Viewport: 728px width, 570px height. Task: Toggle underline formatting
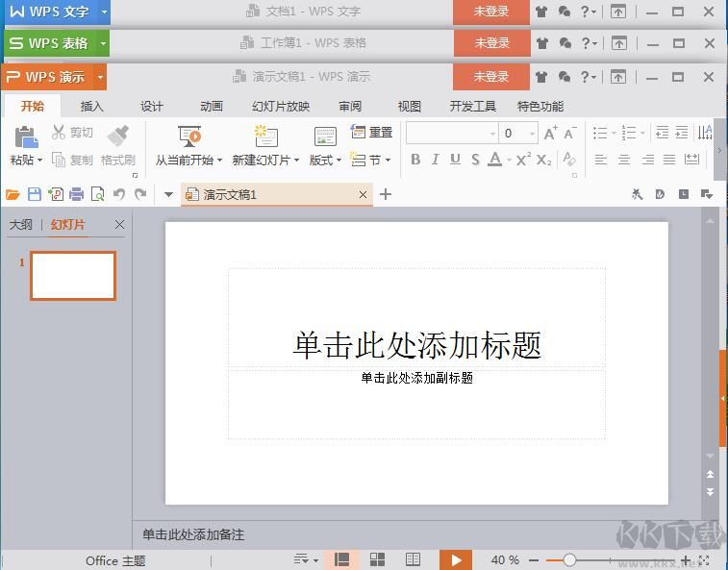455,160
